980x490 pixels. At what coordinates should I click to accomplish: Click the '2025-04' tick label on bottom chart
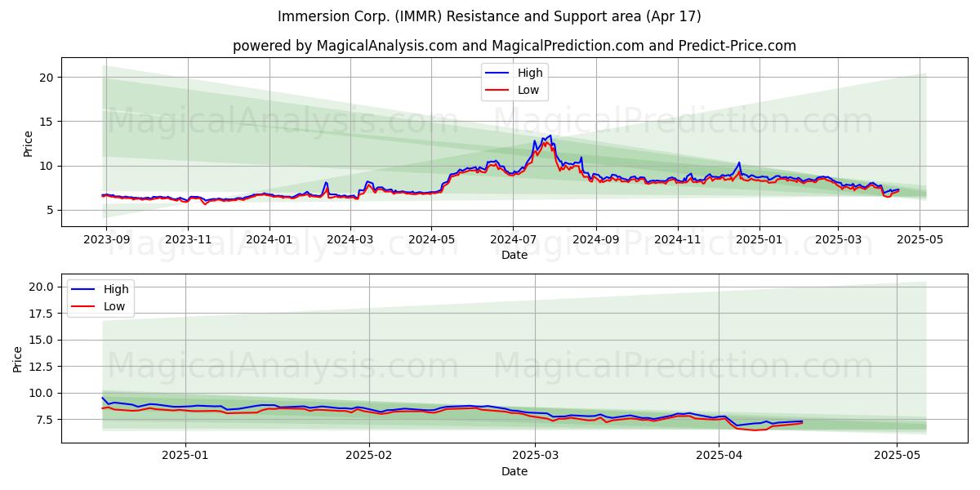click(x=719, y=456)
